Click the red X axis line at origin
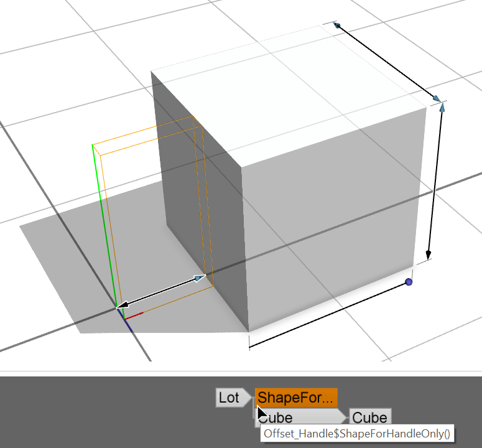The width and height of the screenshot is (482, 448). [x=134, y=313]
